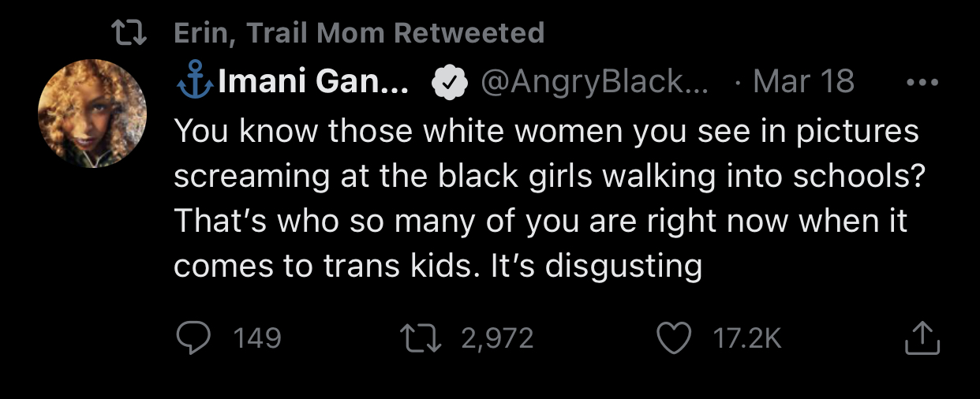980x399 pixels.
Task: Open the share icon for this tweet
Action: pos(922,338)
